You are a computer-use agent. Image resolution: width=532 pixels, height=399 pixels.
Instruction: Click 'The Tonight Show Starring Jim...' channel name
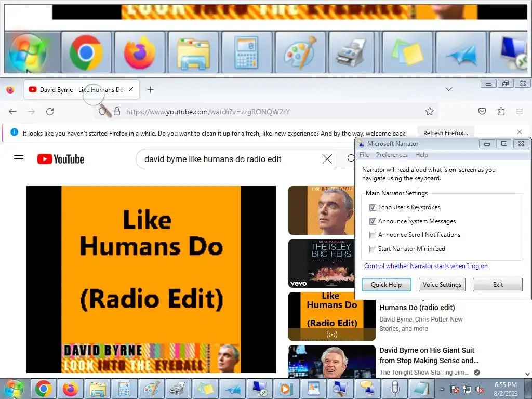click(424, 372)
